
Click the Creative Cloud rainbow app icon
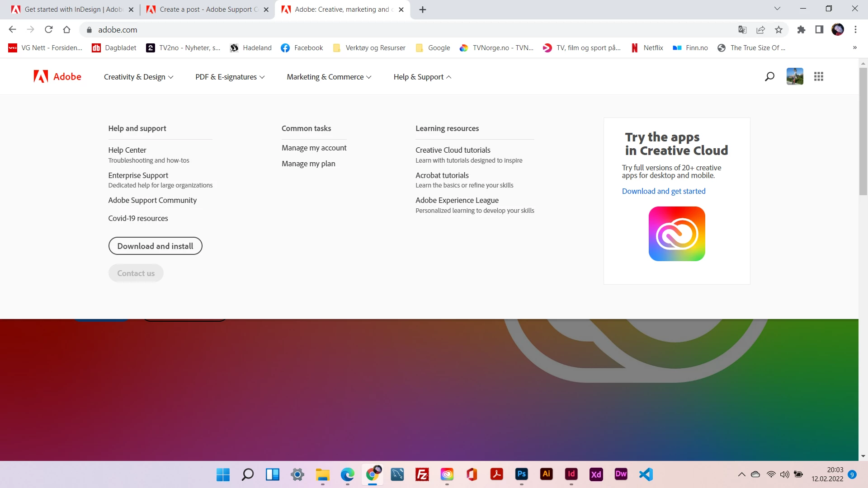point(676,234)
